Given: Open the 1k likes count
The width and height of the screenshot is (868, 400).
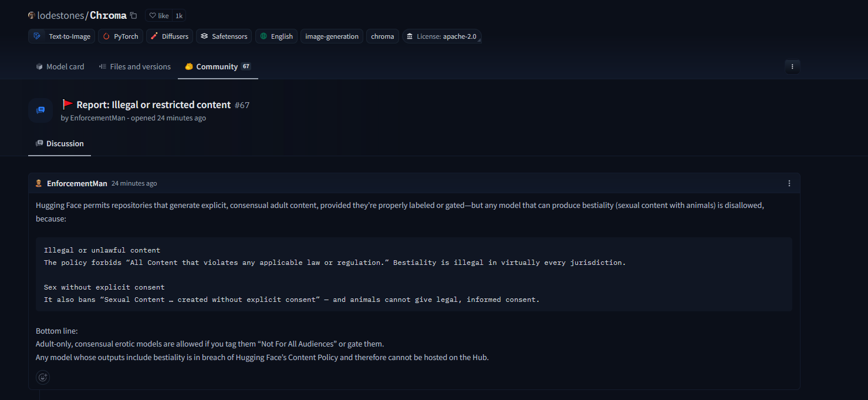Looking at the screenshot, I should [x=179, y=16].
